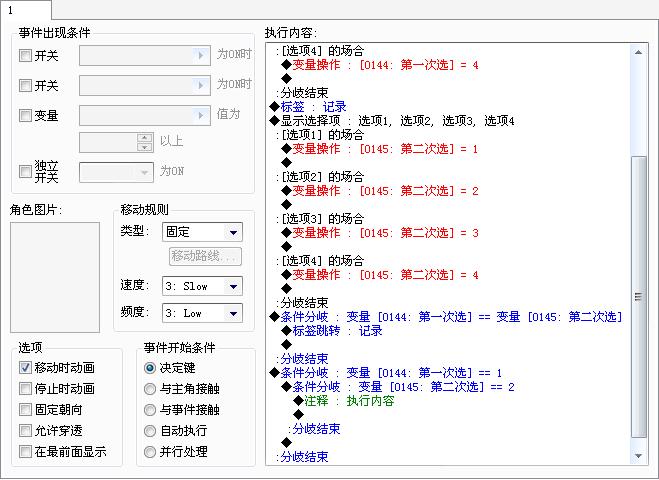Select the 自动执行 trigger radio button

[150, 431]
